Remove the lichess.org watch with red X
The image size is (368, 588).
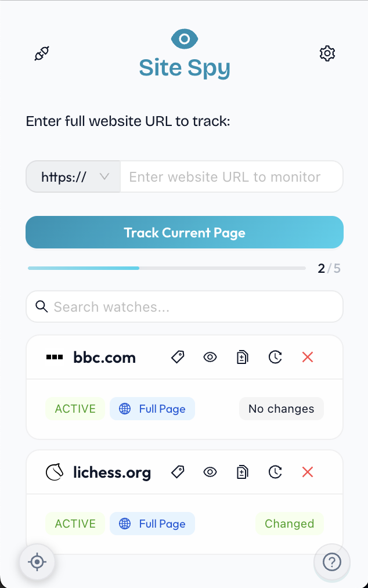tap(308, 472)
